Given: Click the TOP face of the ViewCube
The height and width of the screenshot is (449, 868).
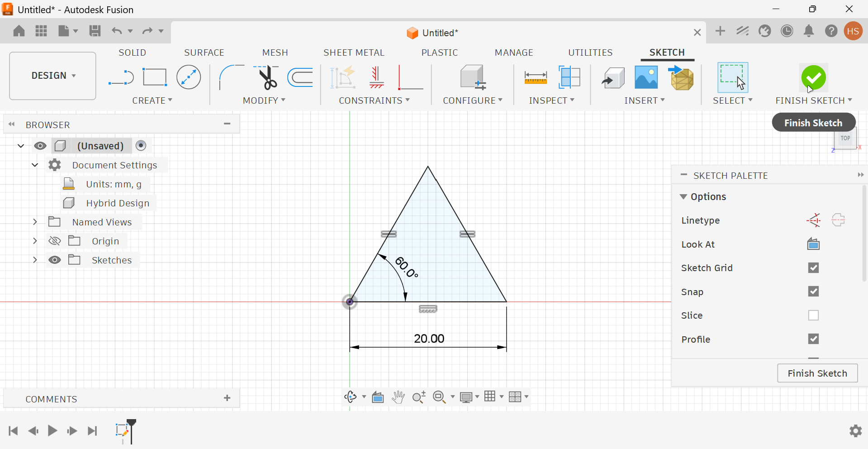Looking at the screenshot, I should (845, 138).
